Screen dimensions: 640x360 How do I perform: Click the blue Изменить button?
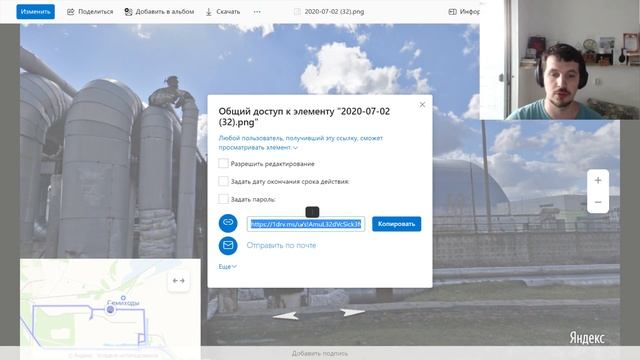[x=36, y=11]
